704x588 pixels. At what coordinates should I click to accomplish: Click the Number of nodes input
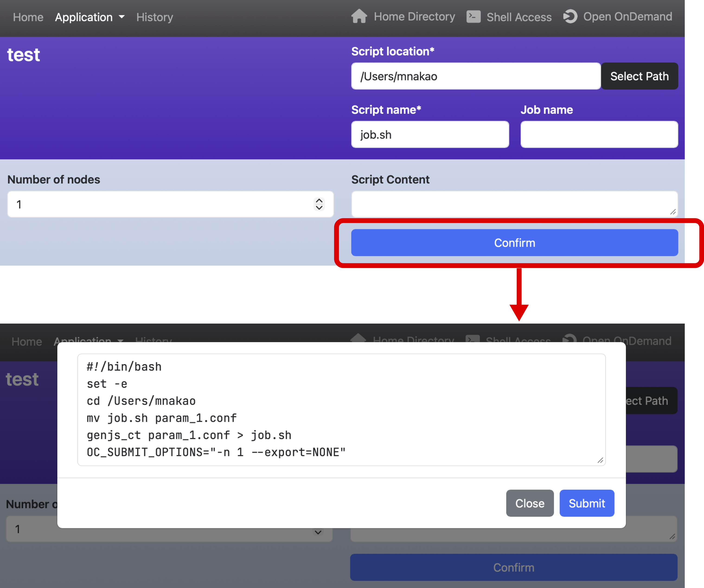pyautogui.click(x=161, y=204)
